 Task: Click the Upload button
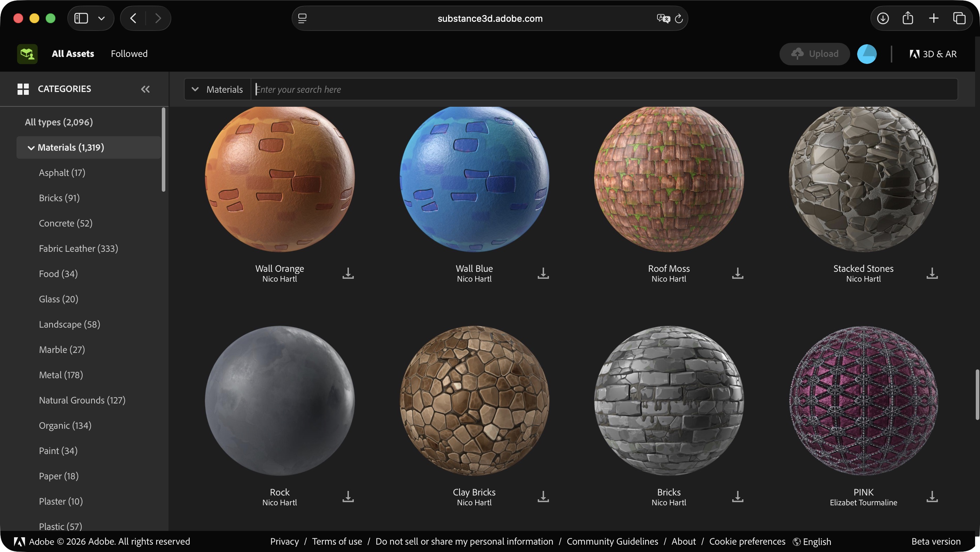coord(815,54)
